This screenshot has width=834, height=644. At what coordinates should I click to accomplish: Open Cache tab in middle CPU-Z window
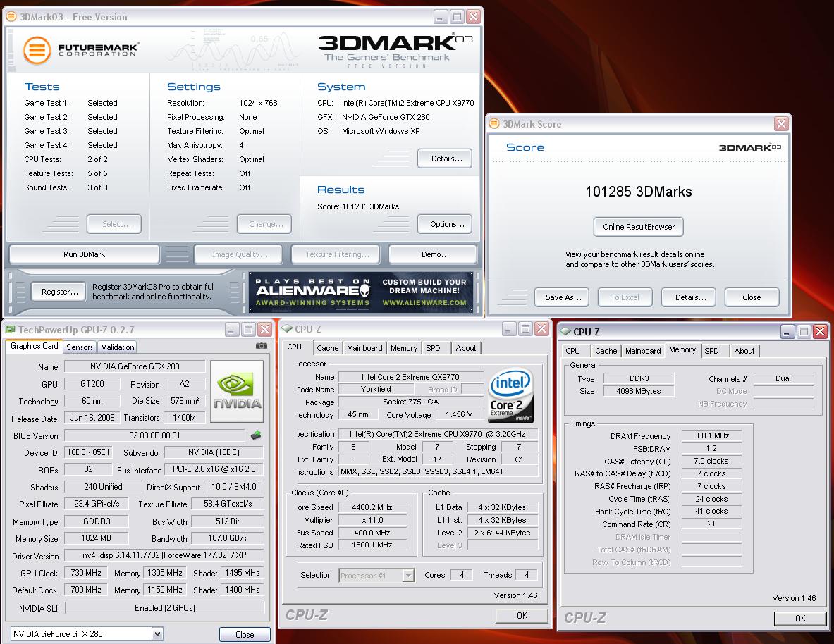328,348
